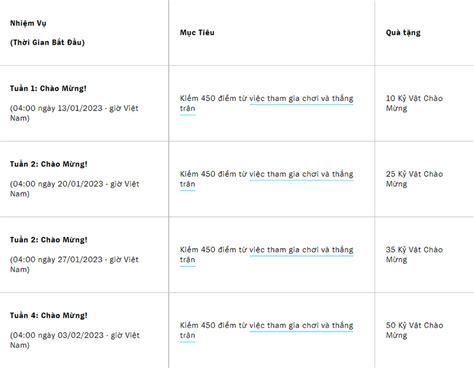
Task: Select the 'Mục Tiêu' column header
Action: pos(197,33)
